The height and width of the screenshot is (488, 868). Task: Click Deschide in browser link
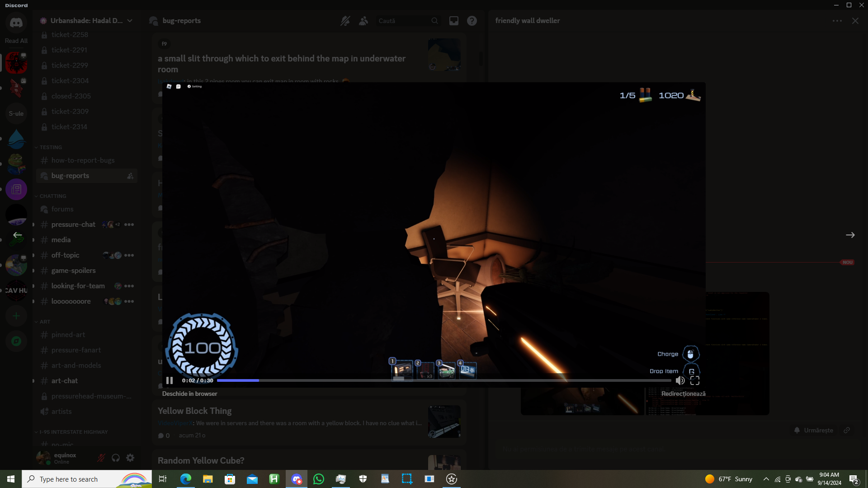coord(189,394)
